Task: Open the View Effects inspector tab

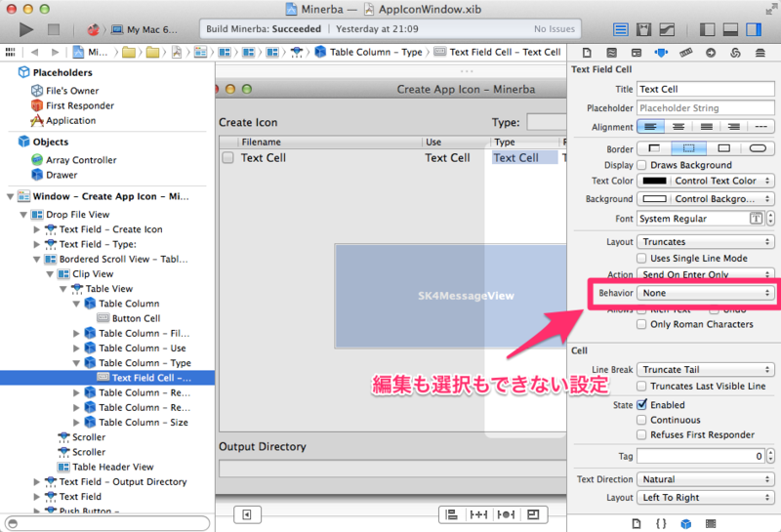Action: pos(760,53)
